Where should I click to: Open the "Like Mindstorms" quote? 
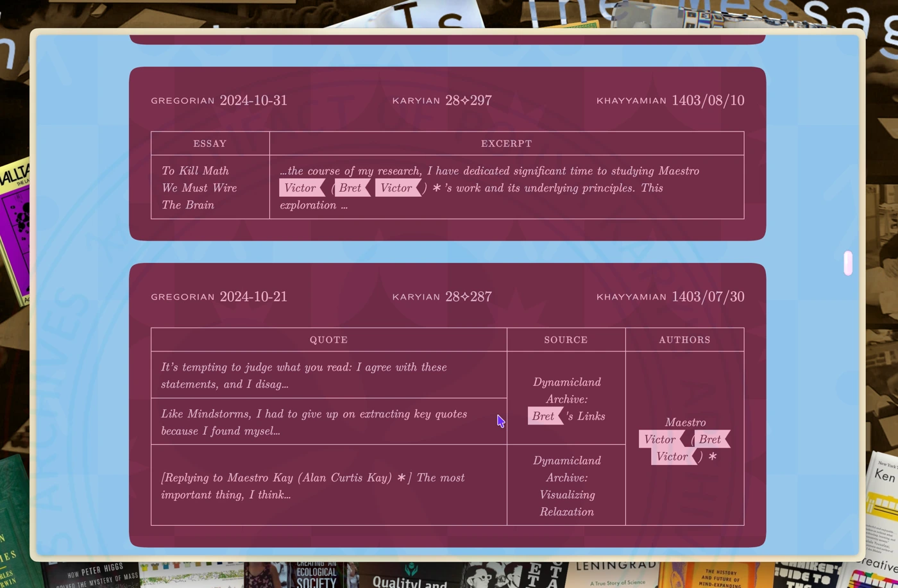coord(314,423)
